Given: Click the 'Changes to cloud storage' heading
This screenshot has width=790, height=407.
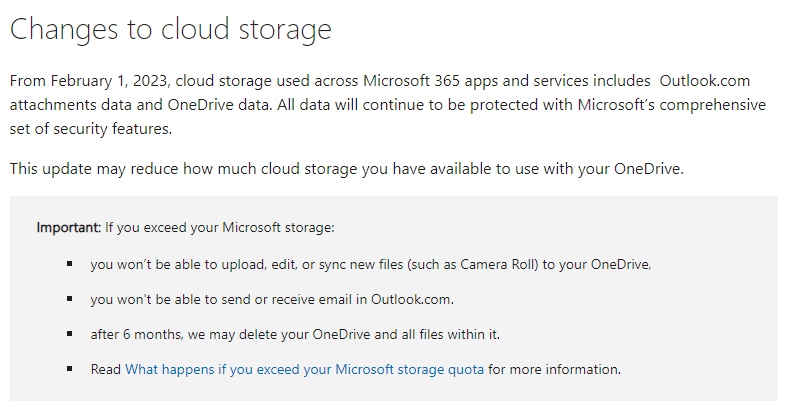Looking at the screenshot, I should click(x=170, y=29).
